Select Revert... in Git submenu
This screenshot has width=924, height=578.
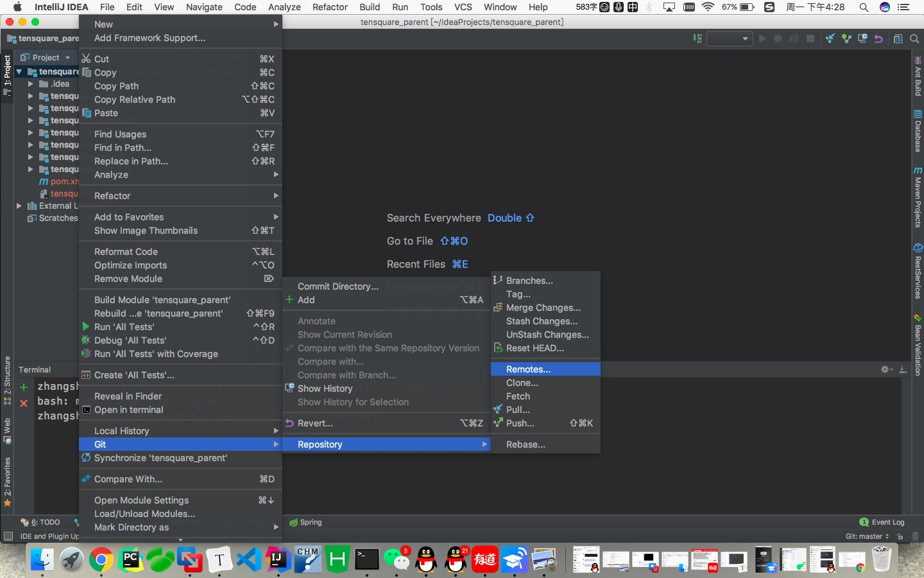pyautogui.click(x=386, y=423)
